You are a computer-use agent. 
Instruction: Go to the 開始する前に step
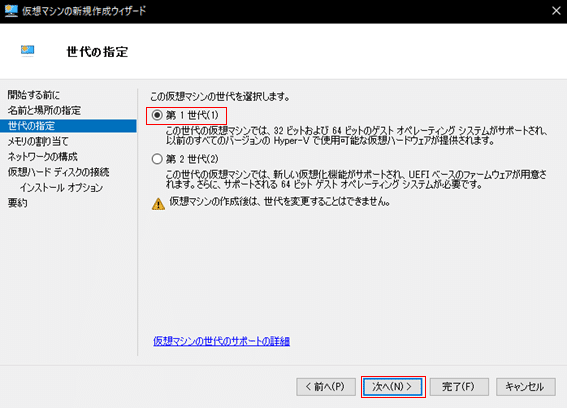pos(34,95)
